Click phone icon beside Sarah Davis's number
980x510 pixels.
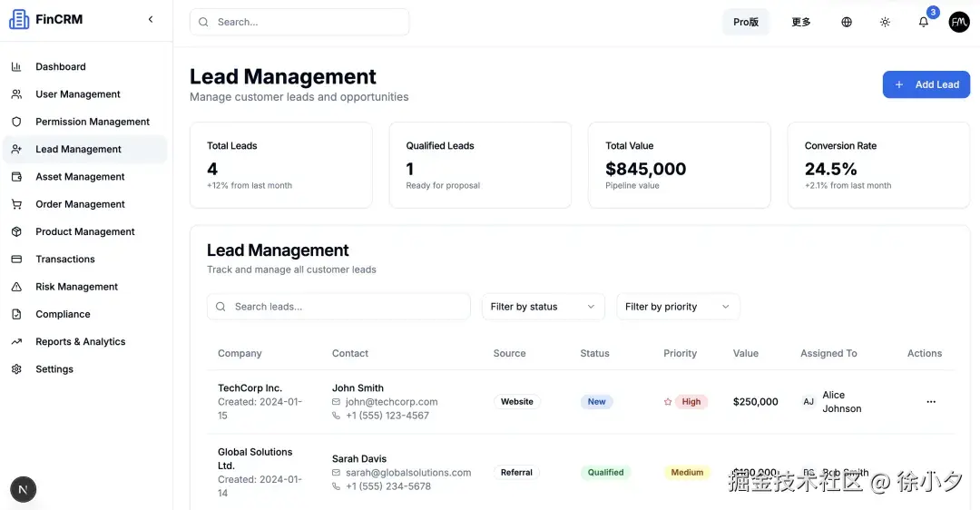tap(337, 486)
